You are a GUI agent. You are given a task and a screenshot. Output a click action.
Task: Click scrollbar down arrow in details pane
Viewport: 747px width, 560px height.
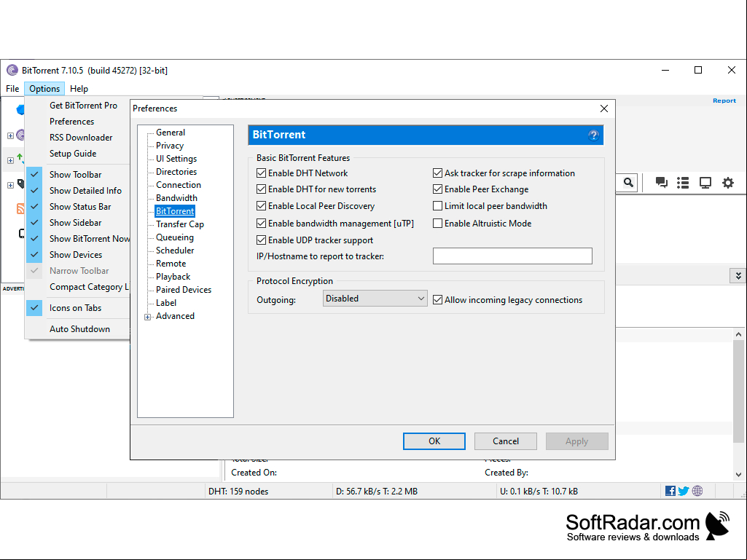pos(738,474)
